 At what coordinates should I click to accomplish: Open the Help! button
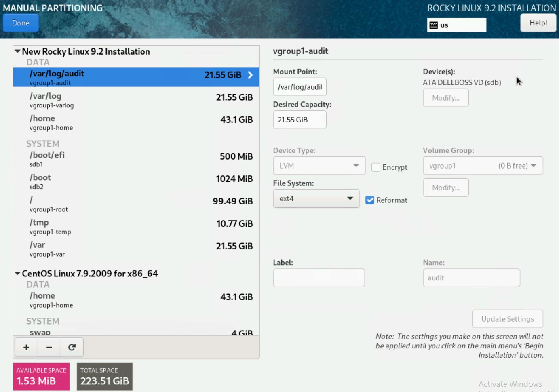point(538,23)
